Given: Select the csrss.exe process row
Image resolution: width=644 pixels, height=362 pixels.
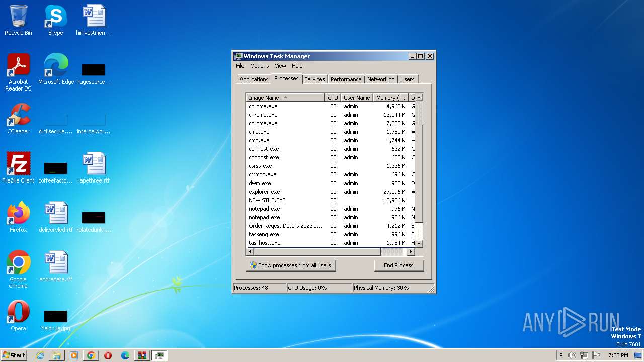Looking at the screenshot, I should (x=331, y=166).
